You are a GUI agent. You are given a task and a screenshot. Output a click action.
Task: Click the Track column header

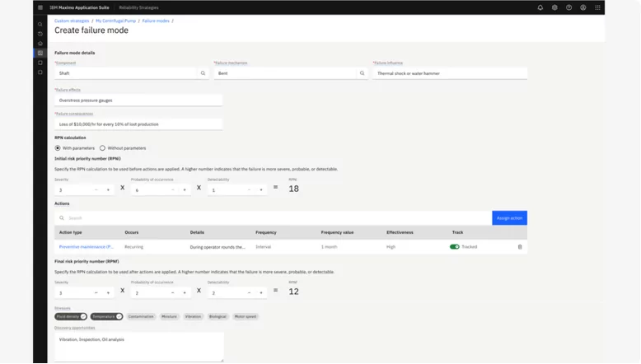[x=457, y=232]
